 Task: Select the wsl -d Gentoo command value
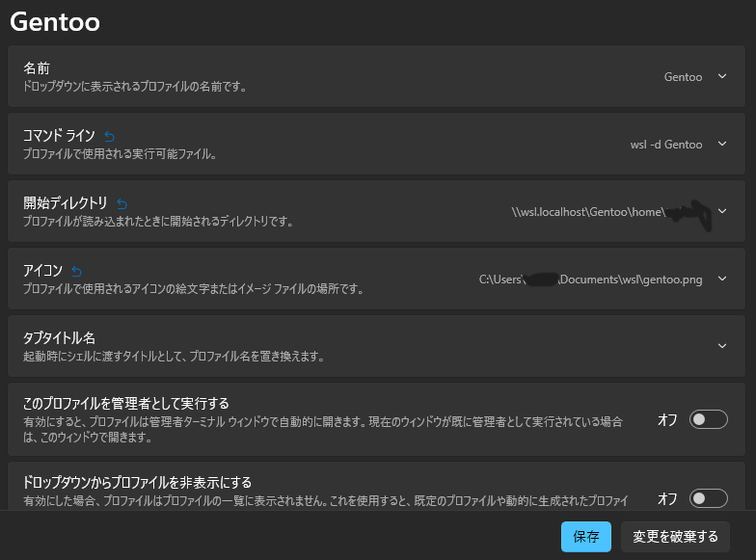pyautogui.click(x=665, y=145)
